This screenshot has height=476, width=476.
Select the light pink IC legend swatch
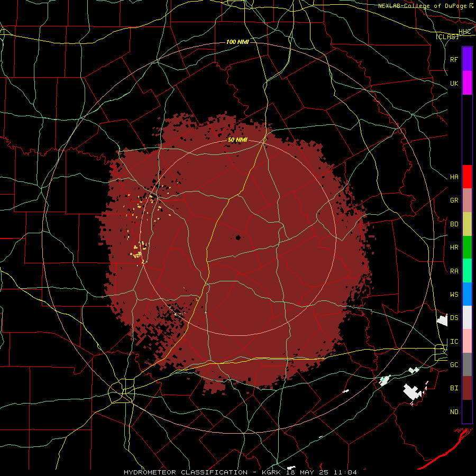[x=467, y=341]
